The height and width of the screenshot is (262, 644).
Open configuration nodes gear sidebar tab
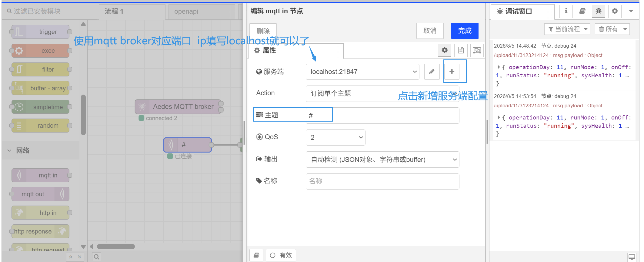pyautogui.click(x=615, y=11)
